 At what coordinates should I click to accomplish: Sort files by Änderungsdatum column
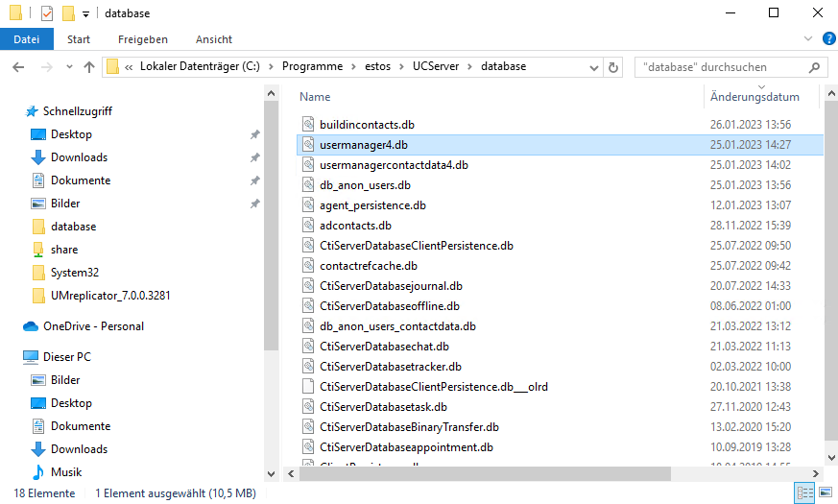pos(754,97)
